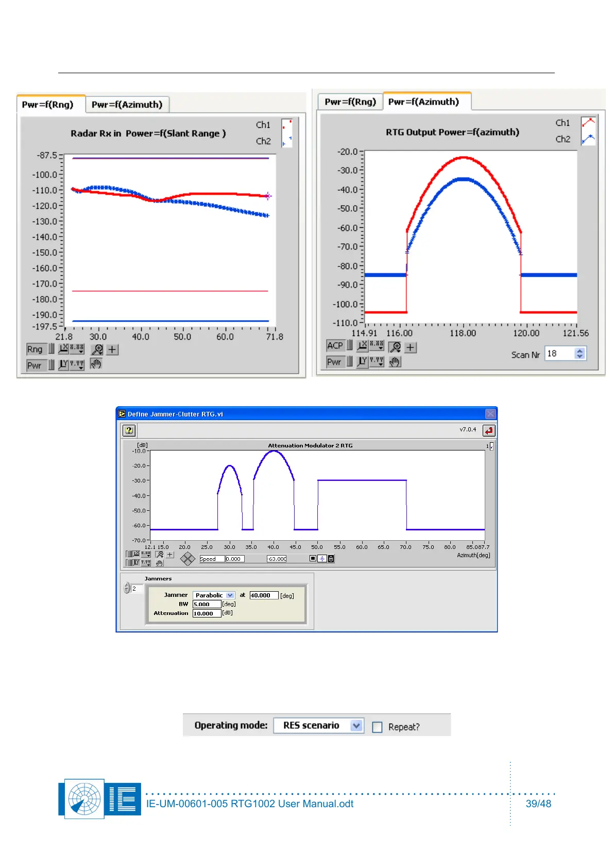The image size is (613, 868).
Task: Open the Operating mode RES scenario dropdown
Action: (x=356, y=726)
